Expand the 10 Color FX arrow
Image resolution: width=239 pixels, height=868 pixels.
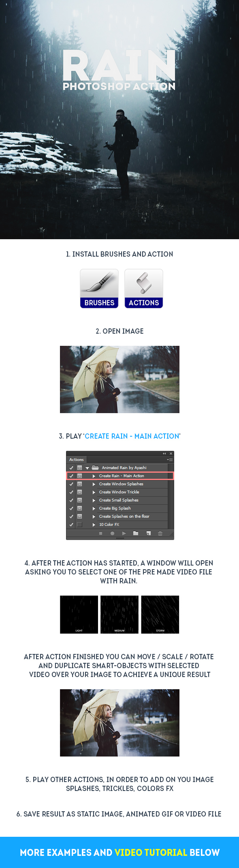pos(94,525)
